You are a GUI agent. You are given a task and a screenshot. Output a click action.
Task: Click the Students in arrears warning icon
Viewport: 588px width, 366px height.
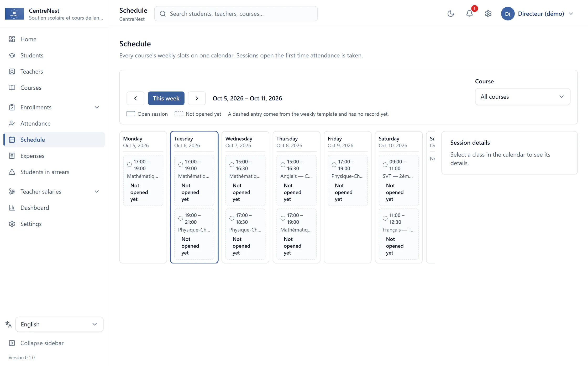point(12,172)
